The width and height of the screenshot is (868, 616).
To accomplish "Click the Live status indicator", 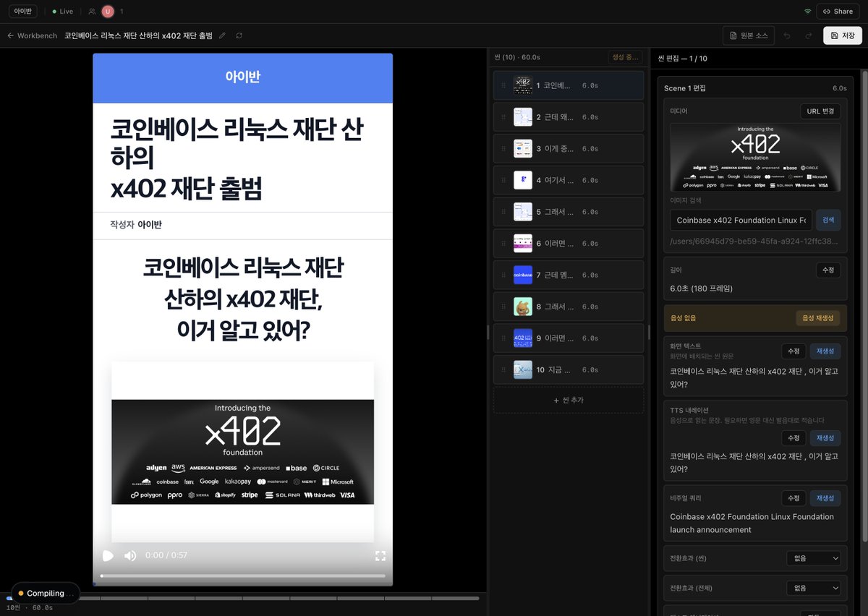I will (x=63, y=12).
